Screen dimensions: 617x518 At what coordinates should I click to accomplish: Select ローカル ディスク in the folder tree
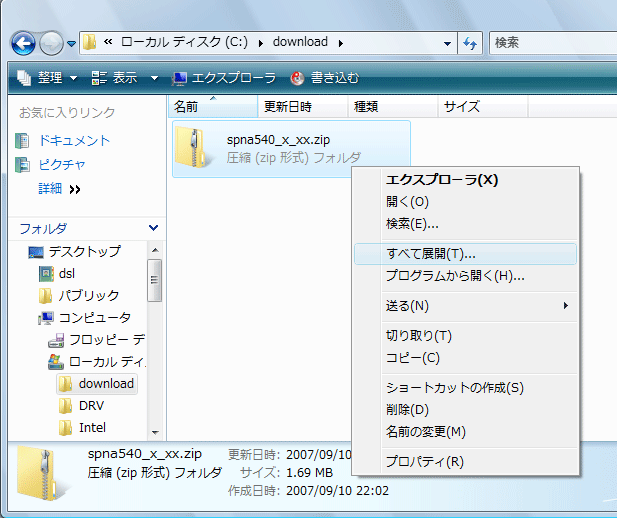click(107, 361)
